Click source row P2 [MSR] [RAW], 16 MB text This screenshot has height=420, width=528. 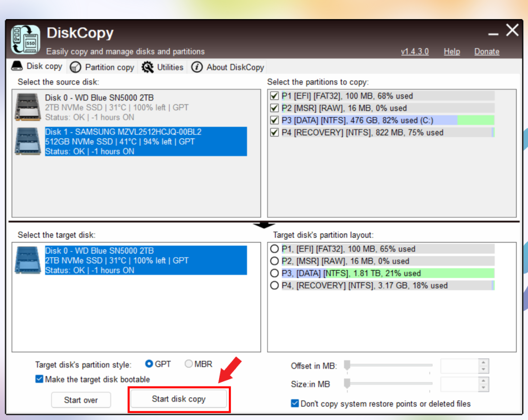point(344,108)
